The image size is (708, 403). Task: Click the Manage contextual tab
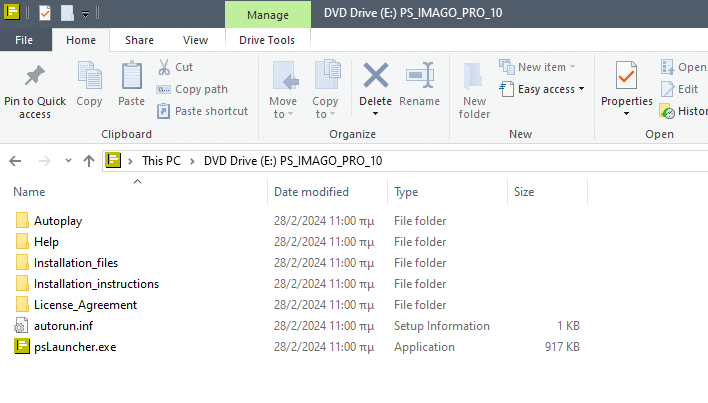click(x=268, y=15)
